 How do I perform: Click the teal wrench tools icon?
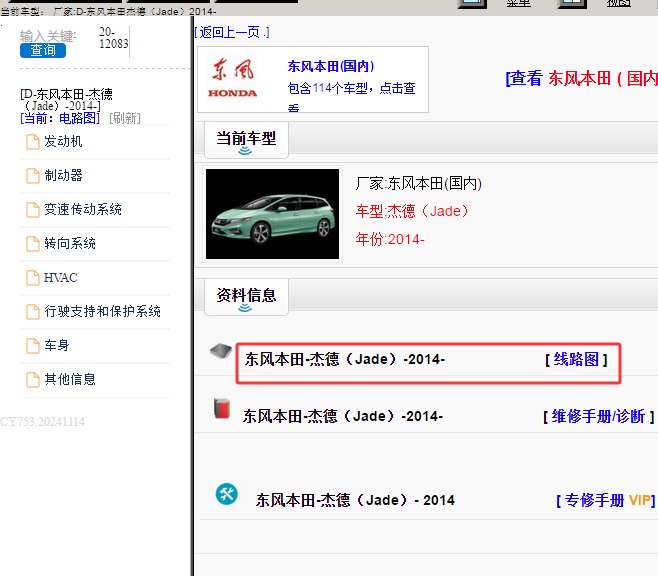[x=227, y=493]
